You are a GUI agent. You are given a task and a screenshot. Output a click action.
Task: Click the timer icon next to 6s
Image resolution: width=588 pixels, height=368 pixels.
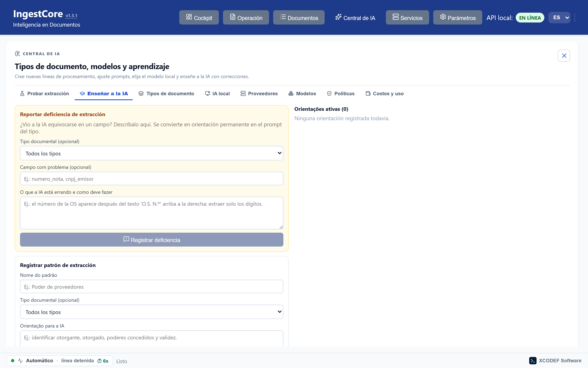tap(99, 361)
